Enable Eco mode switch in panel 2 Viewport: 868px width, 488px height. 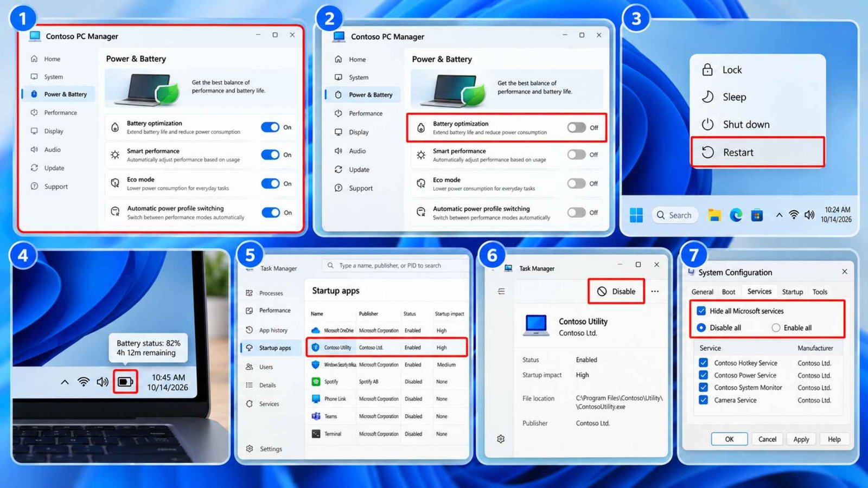coord(576,183)
